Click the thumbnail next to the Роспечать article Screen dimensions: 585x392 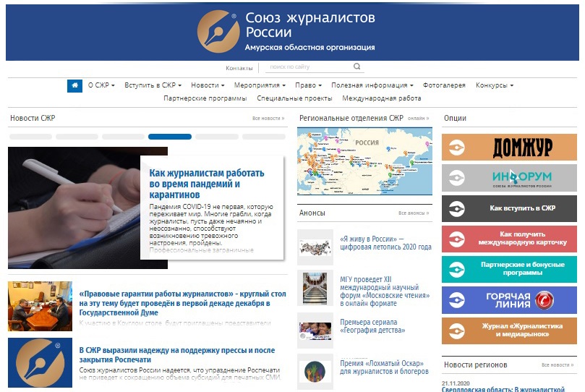click(x=40, y=362)
